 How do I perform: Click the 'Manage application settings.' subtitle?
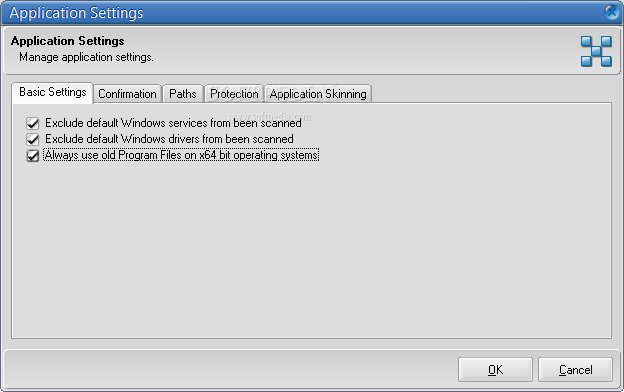coord(86,57)
